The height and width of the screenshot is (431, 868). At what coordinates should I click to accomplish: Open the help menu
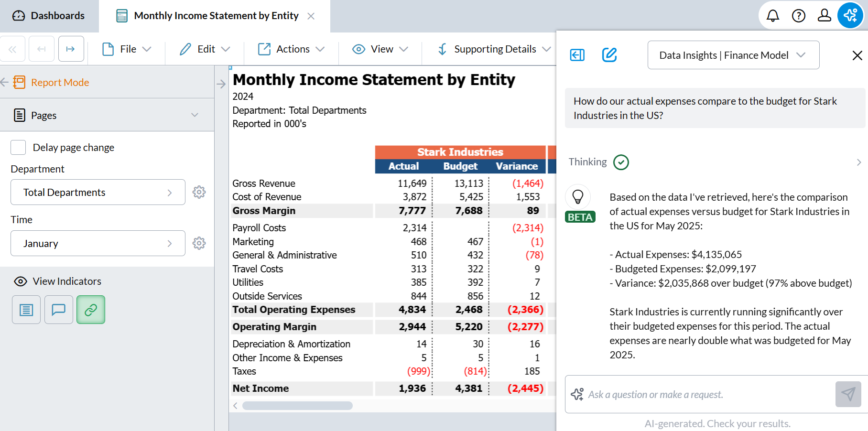click(798, 15)
